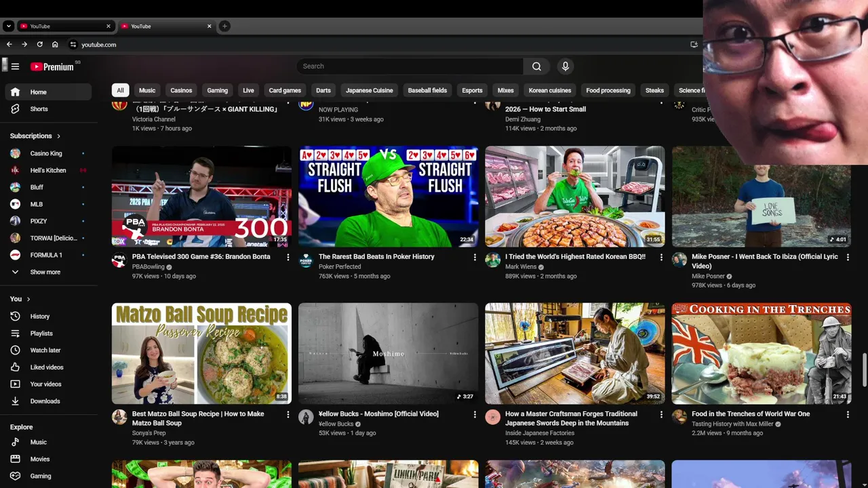Open the hamburger guide menu
This screenshot has height=488, width=868.
15,66
